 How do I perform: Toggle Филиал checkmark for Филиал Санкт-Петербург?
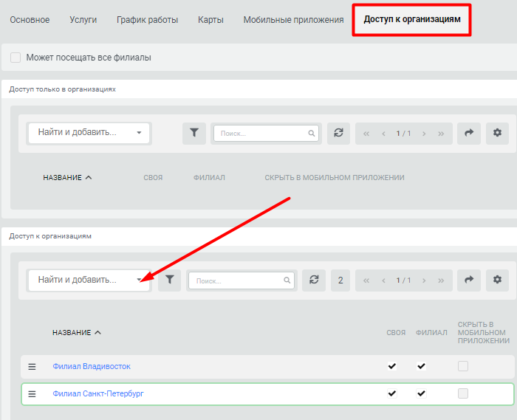pyautogui.click(x=421, y=393)
